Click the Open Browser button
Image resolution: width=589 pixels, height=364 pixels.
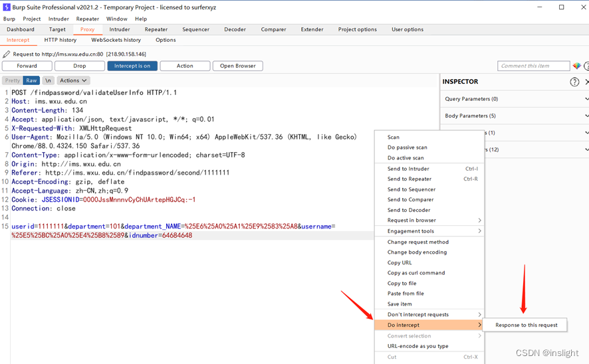click(238, 66)
